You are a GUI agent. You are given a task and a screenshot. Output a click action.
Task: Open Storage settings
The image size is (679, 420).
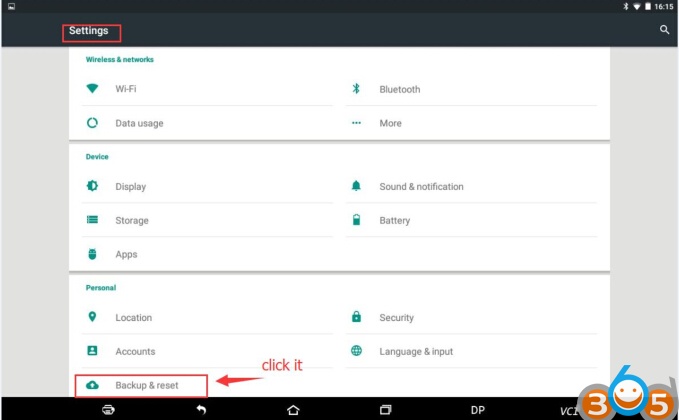[x=207, y=220]
